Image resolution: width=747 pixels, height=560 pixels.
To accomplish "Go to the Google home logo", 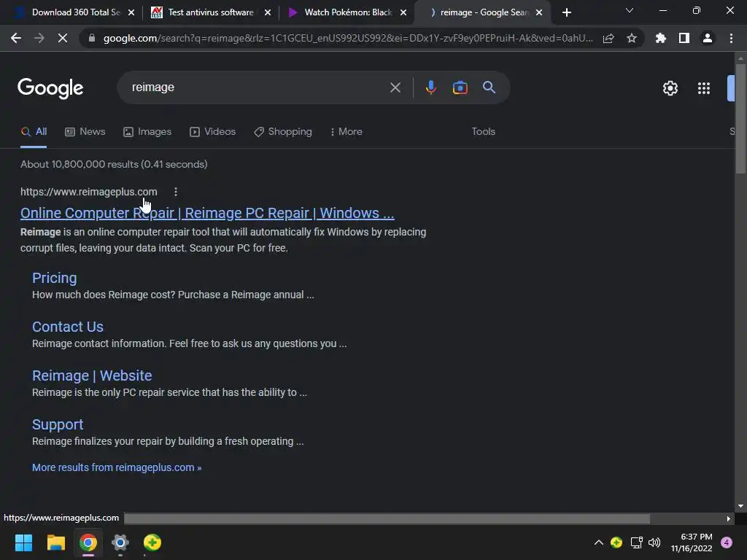I will pyautogui.click(x=50, y=88).
